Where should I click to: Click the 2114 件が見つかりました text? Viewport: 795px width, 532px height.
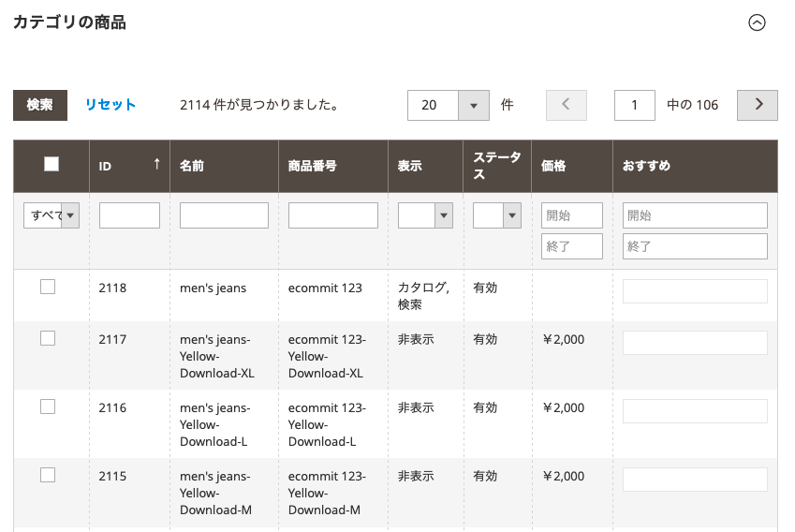click(259, 105)
